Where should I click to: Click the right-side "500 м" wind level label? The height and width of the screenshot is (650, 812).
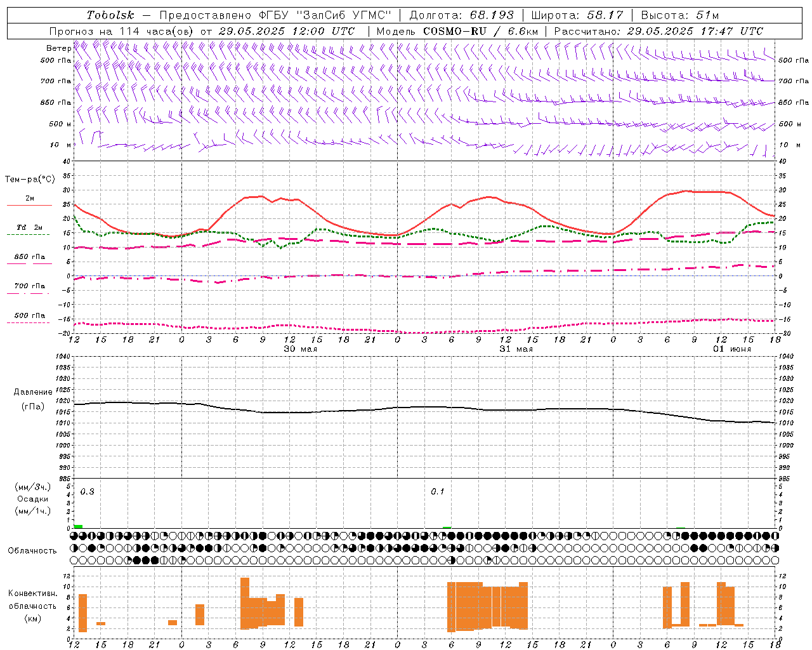point(790,124)
